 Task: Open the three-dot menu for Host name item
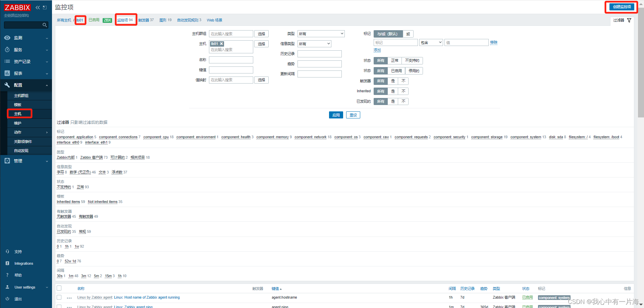[69, 298]
